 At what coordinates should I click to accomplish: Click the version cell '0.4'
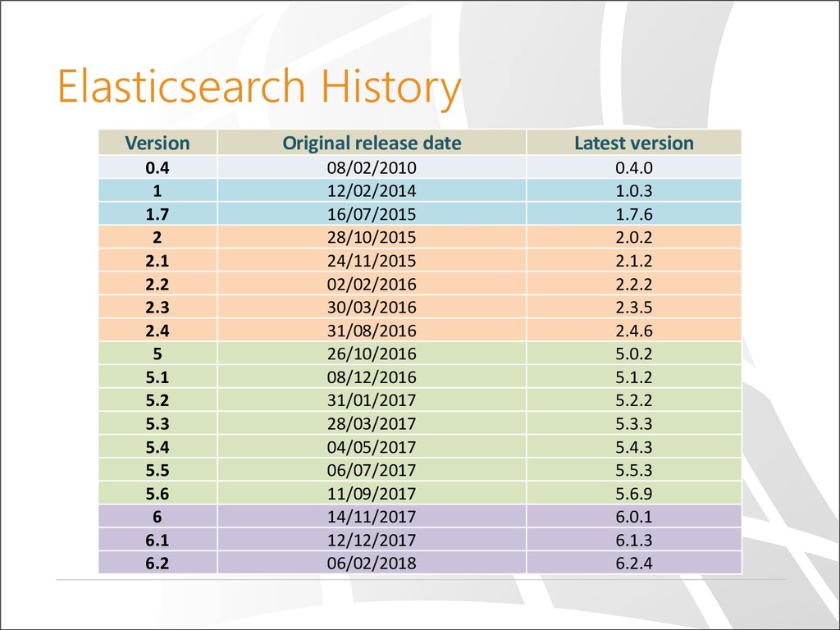pos(157,167)
